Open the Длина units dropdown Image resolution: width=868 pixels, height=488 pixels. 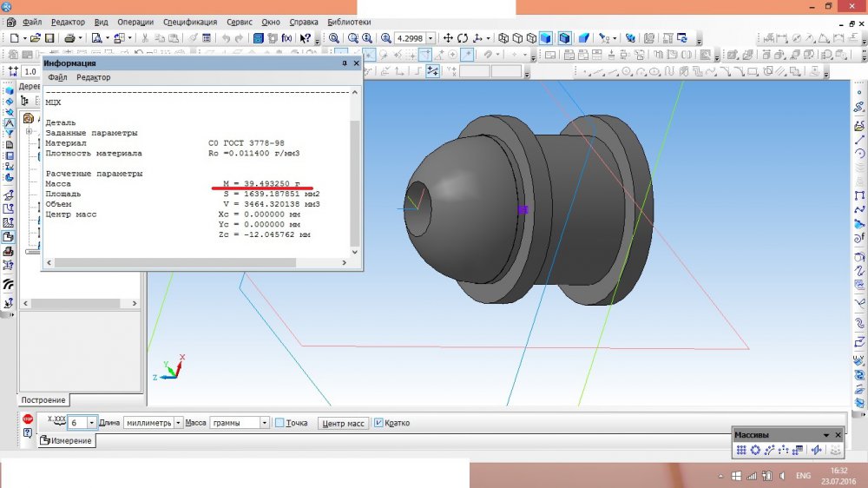click(179, 423)
